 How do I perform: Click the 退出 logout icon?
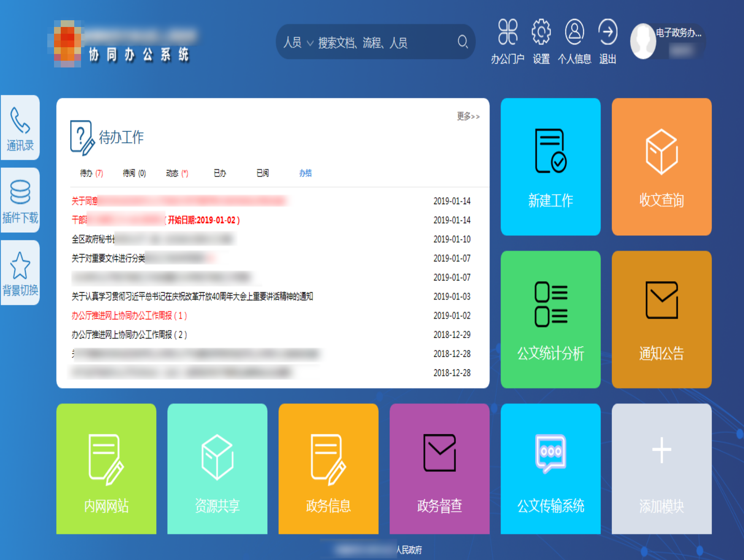(608, 32)
